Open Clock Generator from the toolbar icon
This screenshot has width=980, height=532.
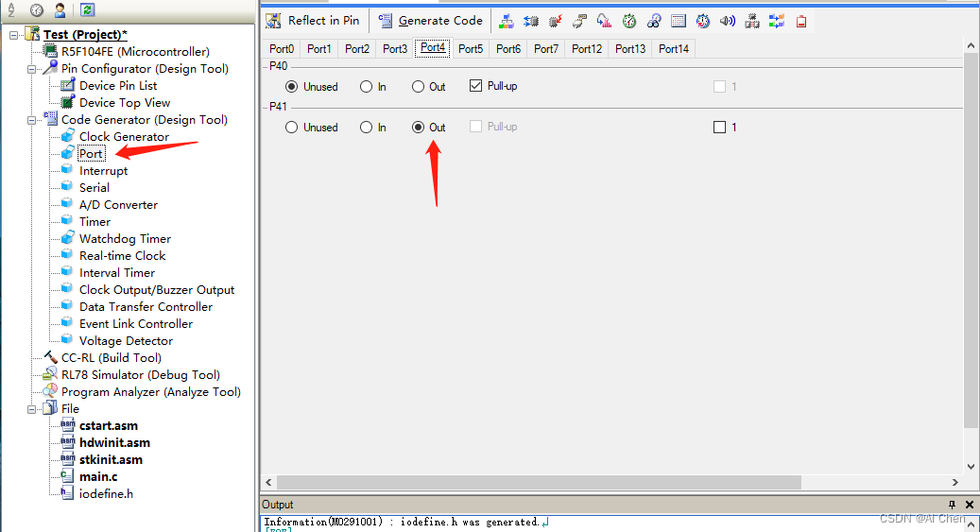[x=507, y=21]
